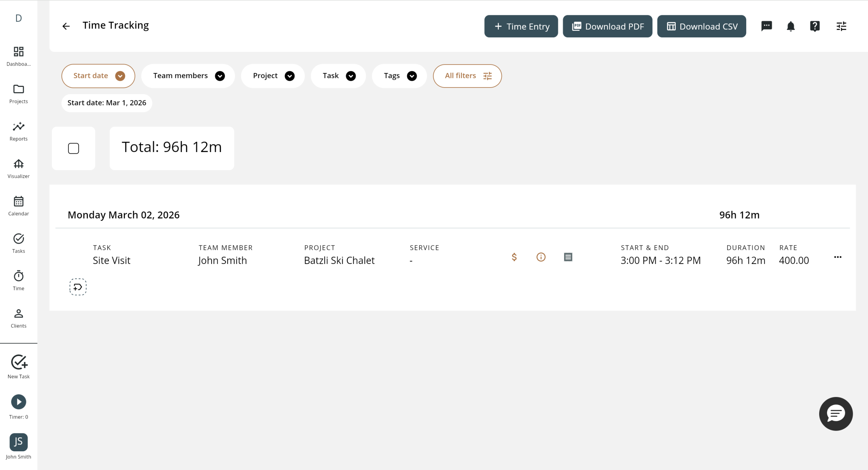Image resolution: width=868 pixels, height=470 pixels.
Task: Click the billable dollar sign icon
Action: [514, 257]
